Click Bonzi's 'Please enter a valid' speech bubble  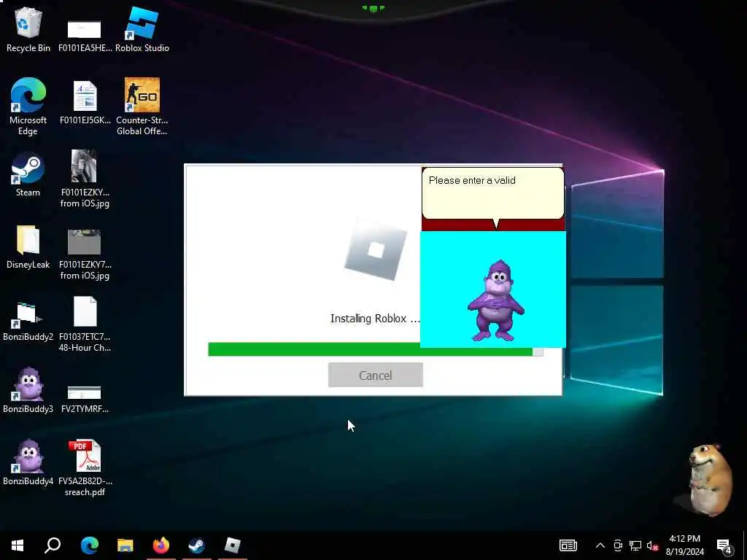[x=493, y=193]
